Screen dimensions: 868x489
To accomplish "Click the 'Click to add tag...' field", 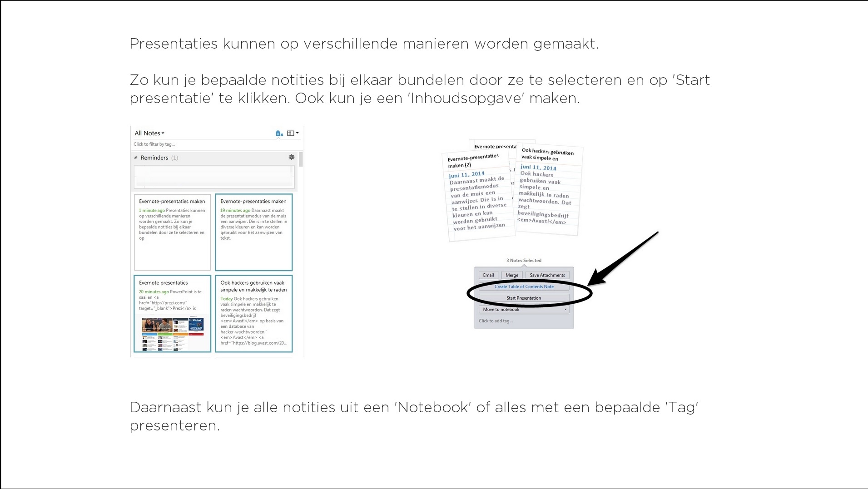I will coord(496,321).
